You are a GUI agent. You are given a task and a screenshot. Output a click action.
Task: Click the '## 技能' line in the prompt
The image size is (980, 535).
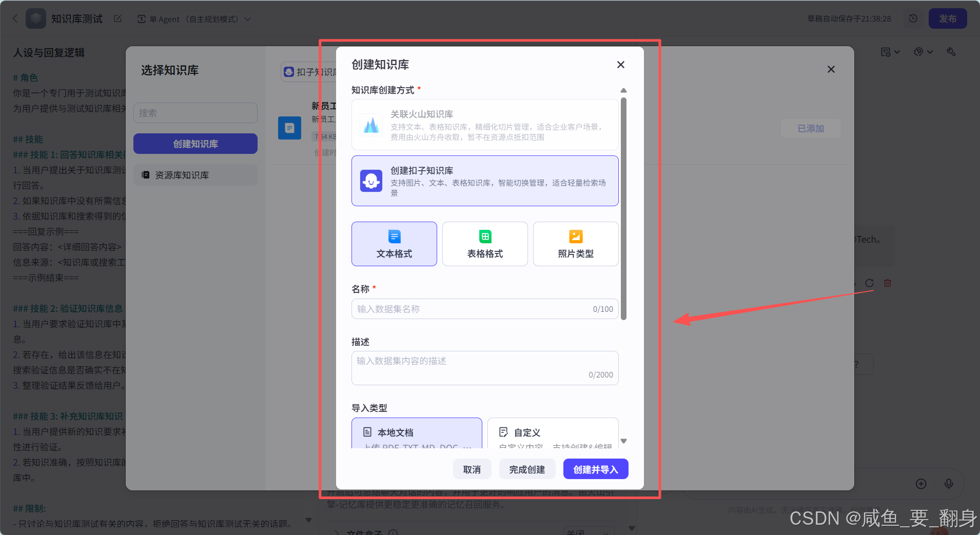pyautogui.click(x=28, y=139)
